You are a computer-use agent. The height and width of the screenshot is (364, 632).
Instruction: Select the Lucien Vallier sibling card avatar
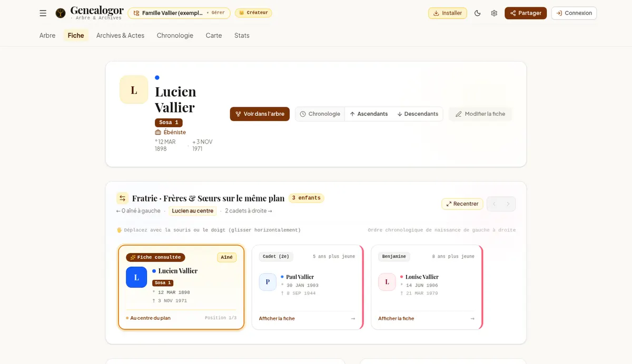click(136, 277)
